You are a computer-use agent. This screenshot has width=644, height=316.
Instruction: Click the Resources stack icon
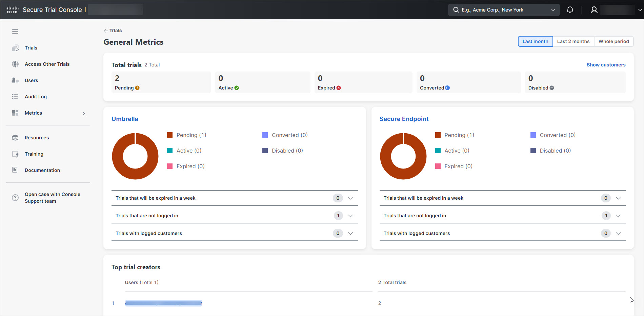click(15, 138)
